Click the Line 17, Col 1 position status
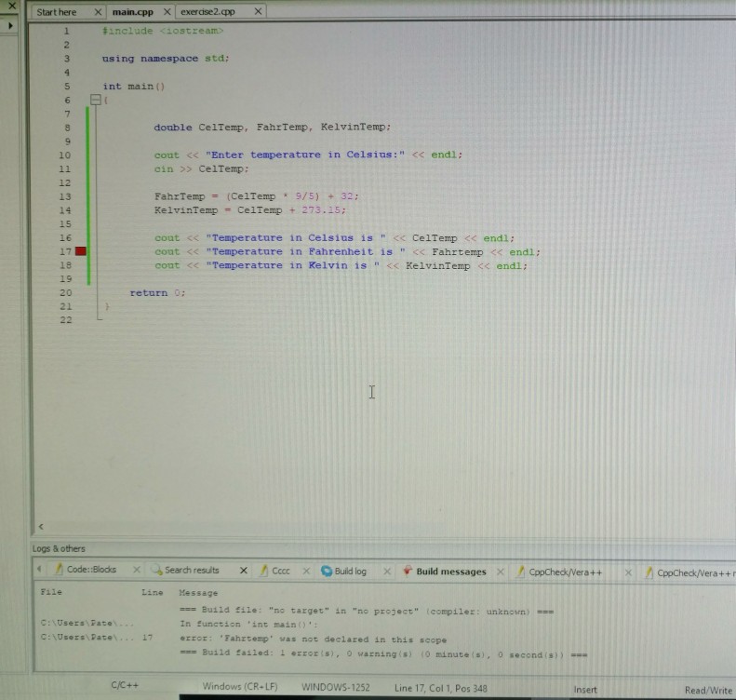 [441, 688]
